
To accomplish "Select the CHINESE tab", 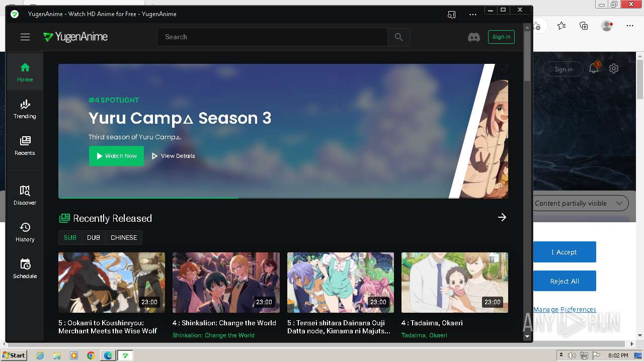I will pos(124,238).
